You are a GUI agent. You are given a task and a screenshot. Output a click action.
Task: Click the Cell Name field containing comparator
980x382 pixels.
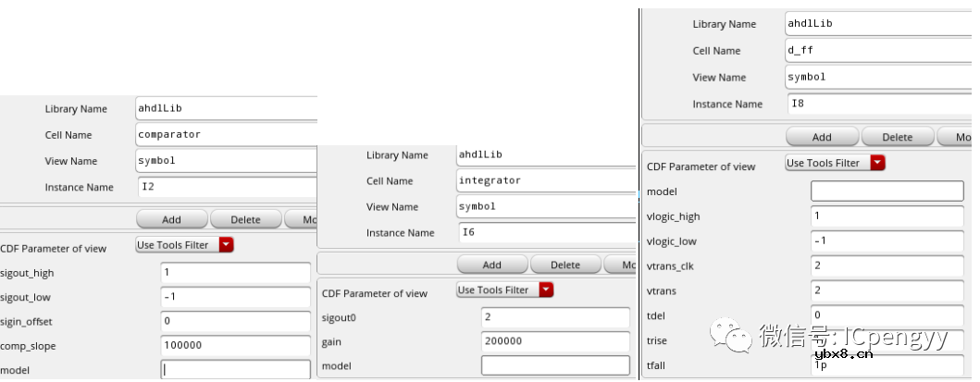tap(226, 134)
